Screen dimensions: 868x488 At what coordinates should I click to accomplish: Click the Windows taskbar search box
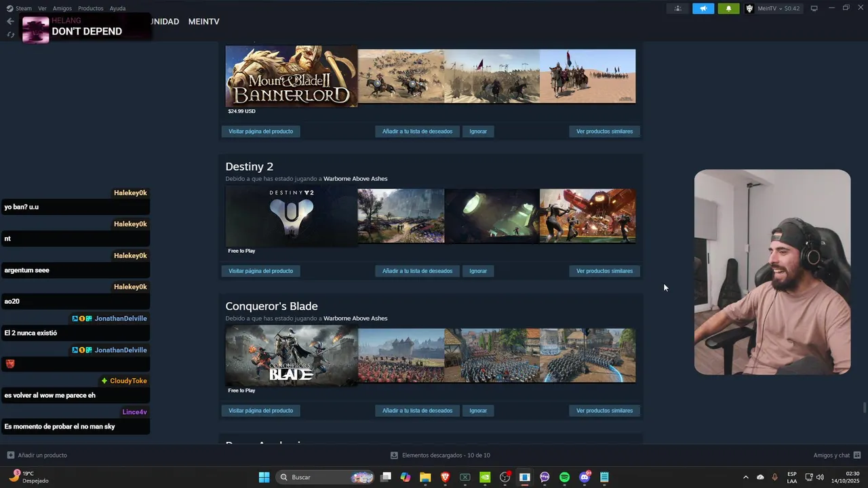(325, 477)
